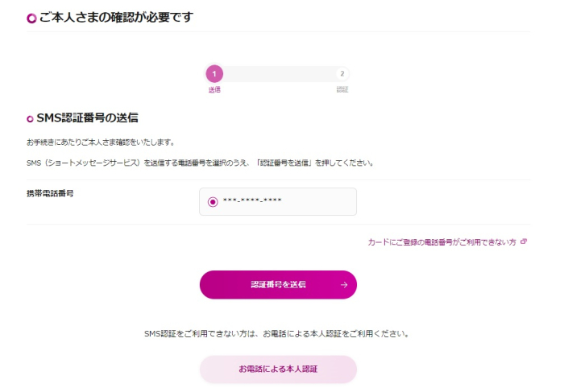Click the circle icon beside ご本人さまの確認が必要です
Image resolution: width=564 pixels, height=392 pixels.
(31, 18)
